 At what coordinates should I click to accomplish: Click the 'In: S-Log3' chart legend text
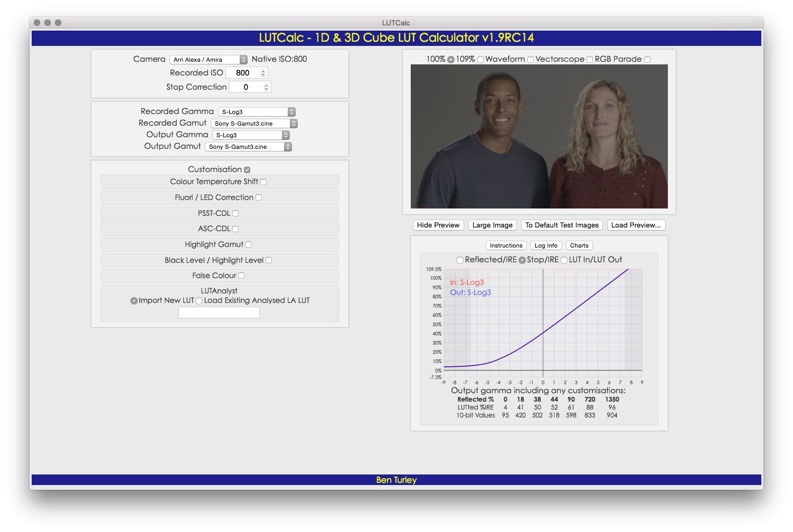[467, 283]
